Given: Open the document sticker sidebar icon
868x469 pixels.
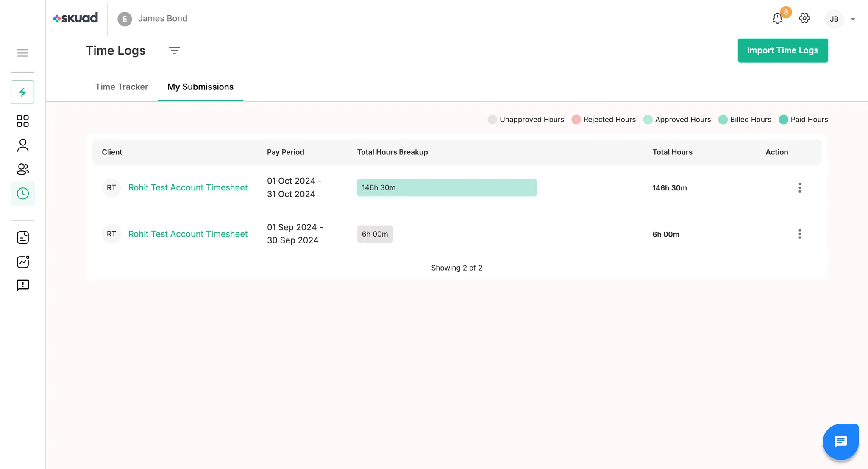Looking at the screenshot, I should tap(23, 237).
